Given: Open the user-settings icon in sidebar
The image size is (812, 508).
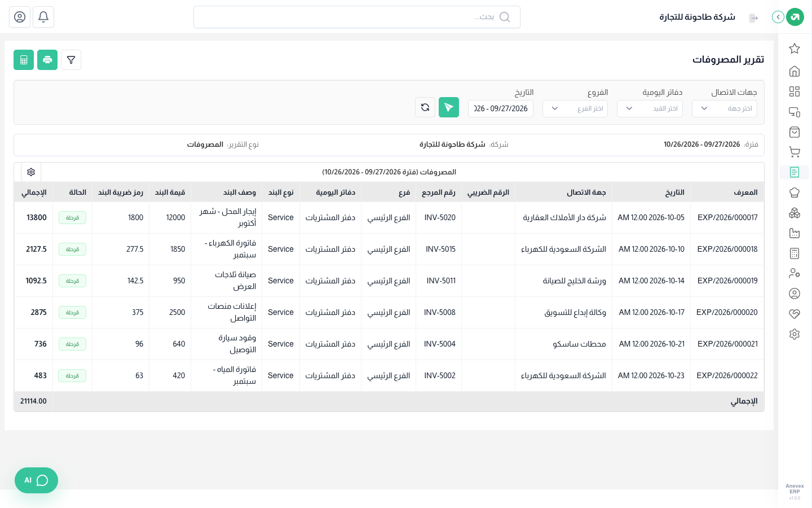Looking at the screenshot, I should pyautogui.click(x=795, y=273).
